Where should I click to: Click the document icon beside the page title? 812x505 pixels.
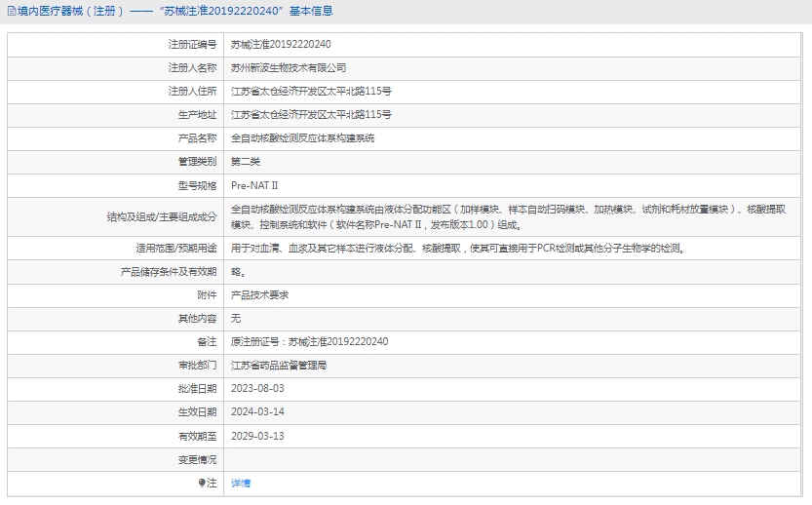point(10,12)
